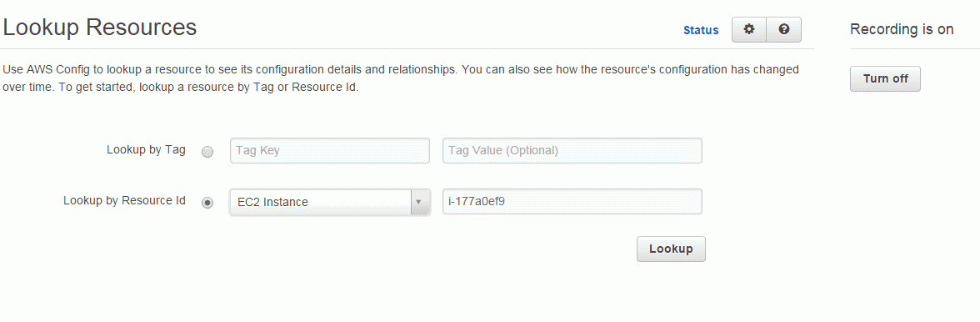Click the resource id field containing i-177a0ef9
The image size is (980, 322).
572,201
